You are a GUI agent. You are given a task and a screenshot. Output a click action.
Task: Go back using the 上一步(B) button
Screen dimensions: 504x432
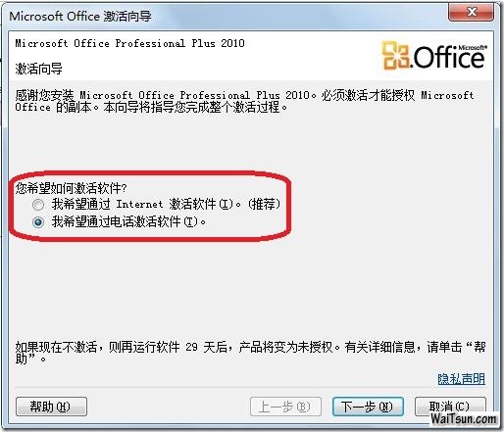pos(285,407)
